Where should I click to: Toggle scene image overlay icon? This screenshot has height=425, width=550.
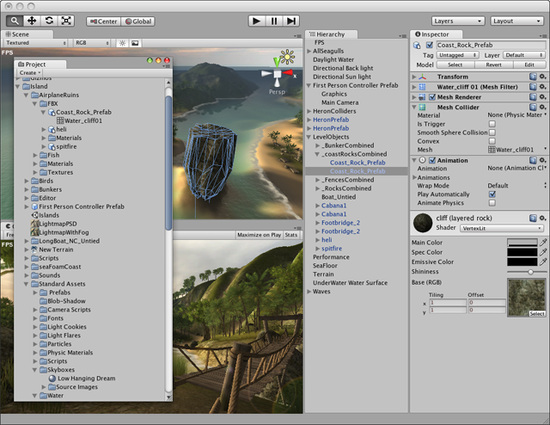[x=135, y=43]
